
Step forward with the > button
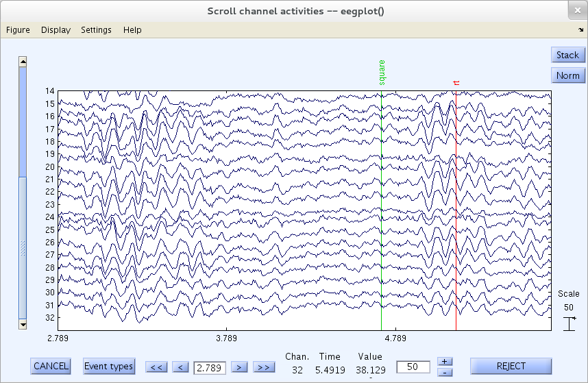click(238, 367)
